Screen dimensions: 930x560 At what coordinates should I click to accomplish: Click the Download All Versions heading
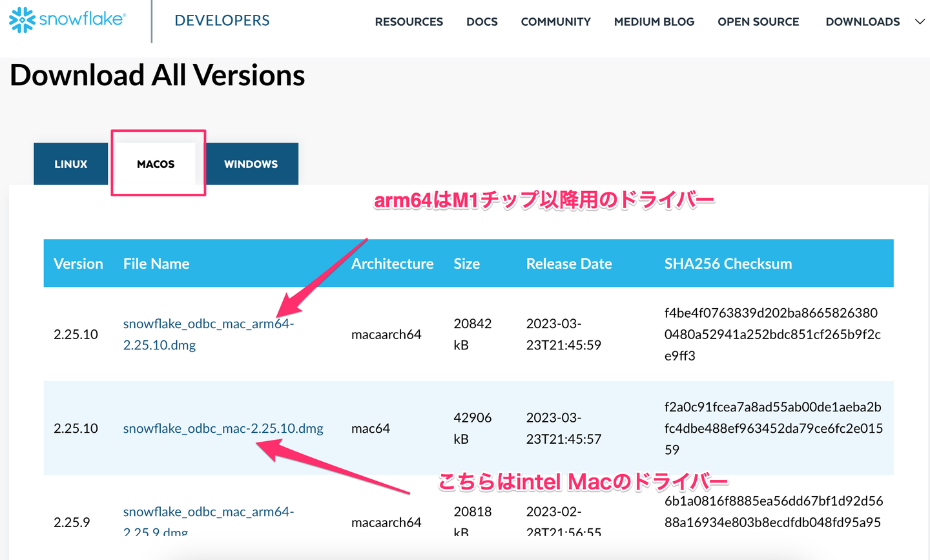click(x=158, y=75)
